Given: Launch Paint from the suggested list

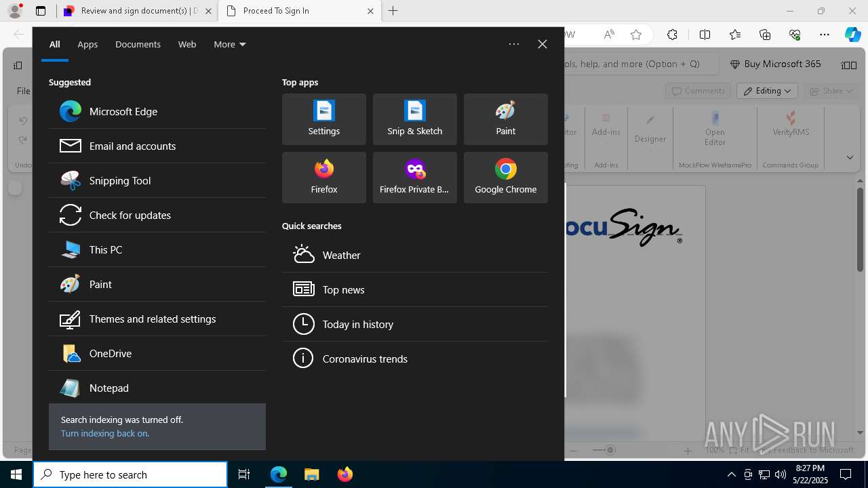Looking at the screenshot, I should (x=157, y=284).
